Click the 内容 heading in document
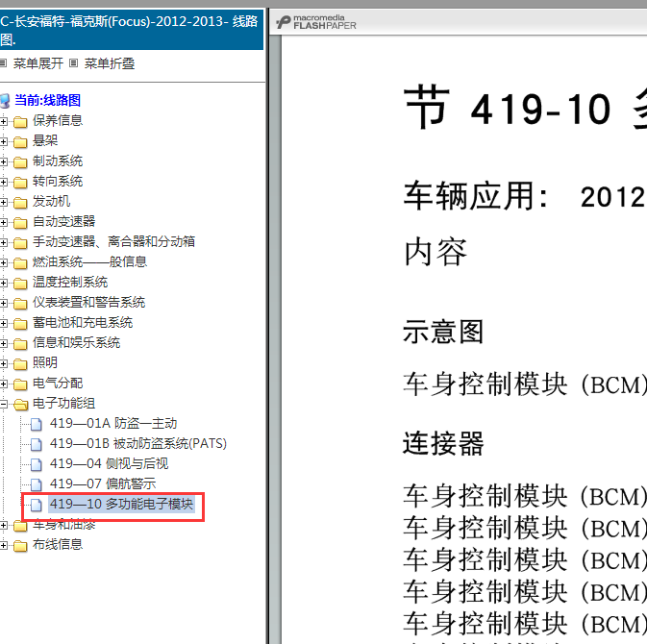This screenshot has width=647, height=644. click(x=435, y=252)
